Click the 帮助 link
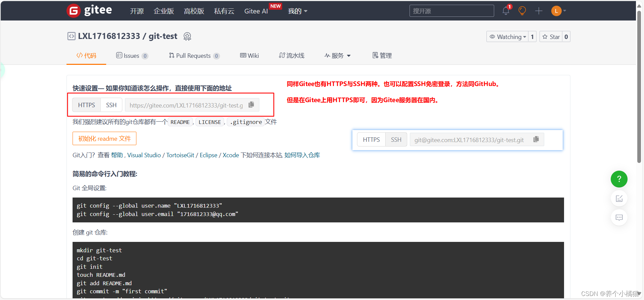Viewport: 644px width, 300px height. (117, 155)
